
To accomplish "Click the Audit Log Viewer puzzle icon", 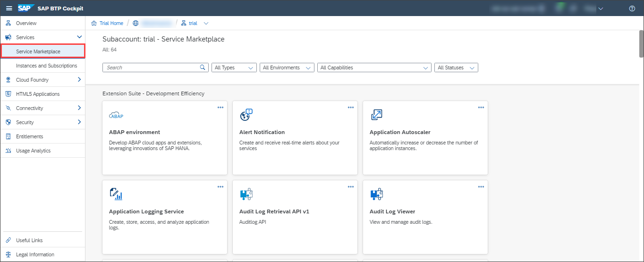I will point(377,194).
